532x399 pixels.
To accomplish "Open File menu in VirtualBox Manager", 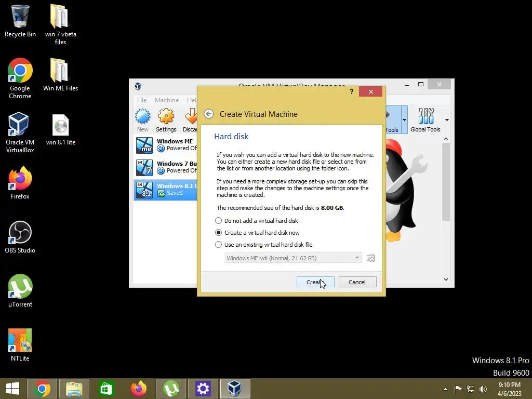I will coord(142,100).
